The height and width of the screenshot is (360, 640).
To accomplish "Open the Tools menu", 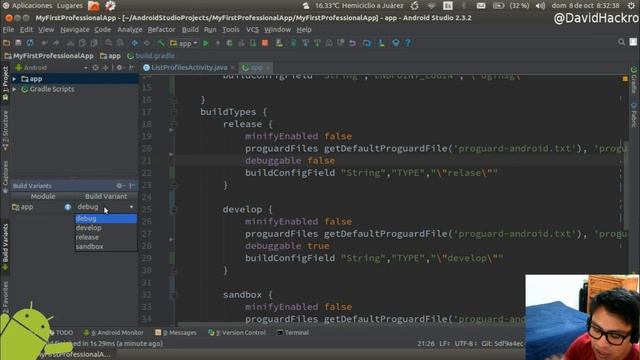I will tap(231, 30).
